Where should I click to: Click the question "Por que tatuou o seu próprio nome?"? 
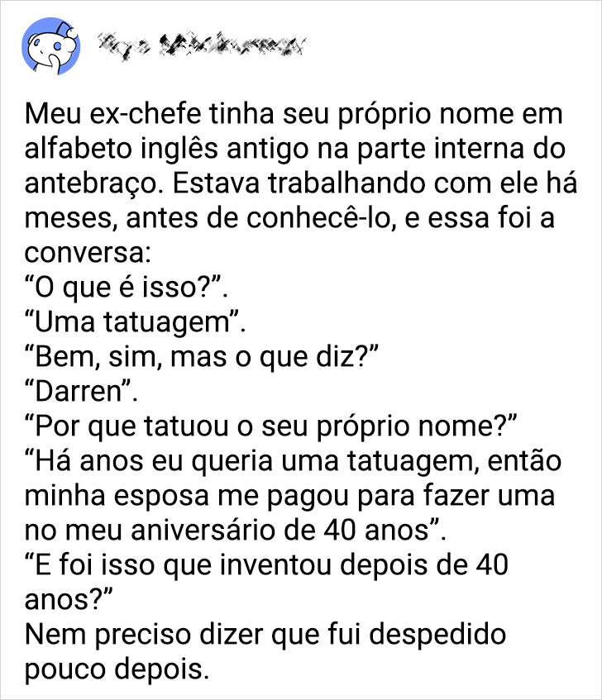click(270, 427)
